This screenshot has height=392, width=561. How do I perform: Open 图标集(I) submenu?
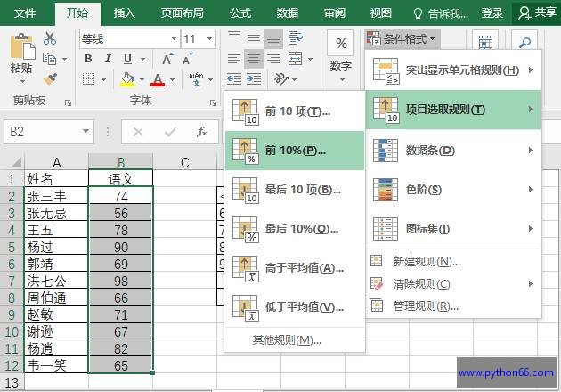(x=453, y=229)
